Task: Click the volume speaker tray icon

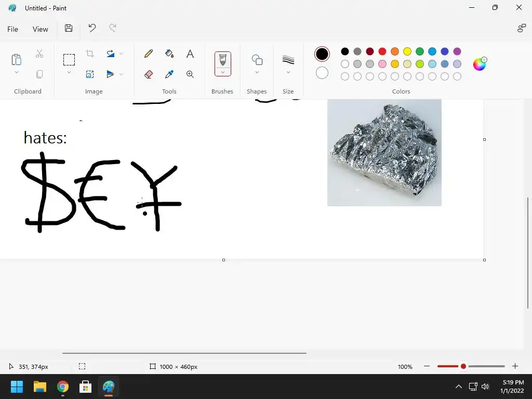Action: (x=486, y=387)
